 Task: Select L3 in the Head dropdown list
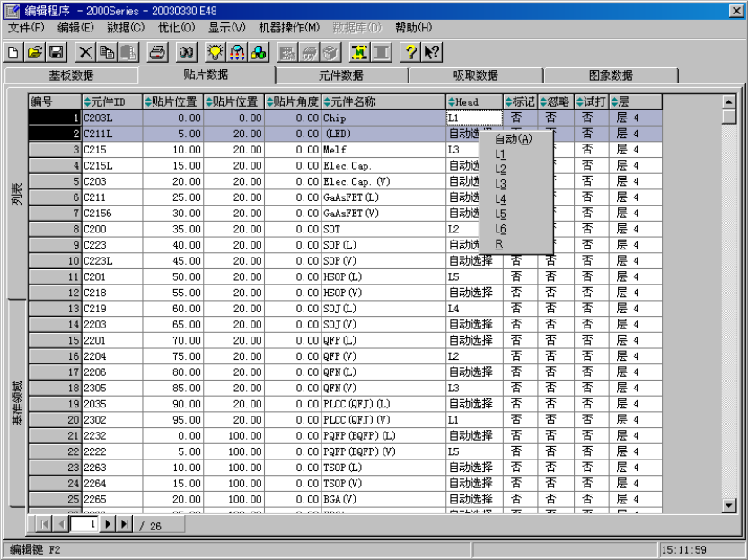[501, 184]
